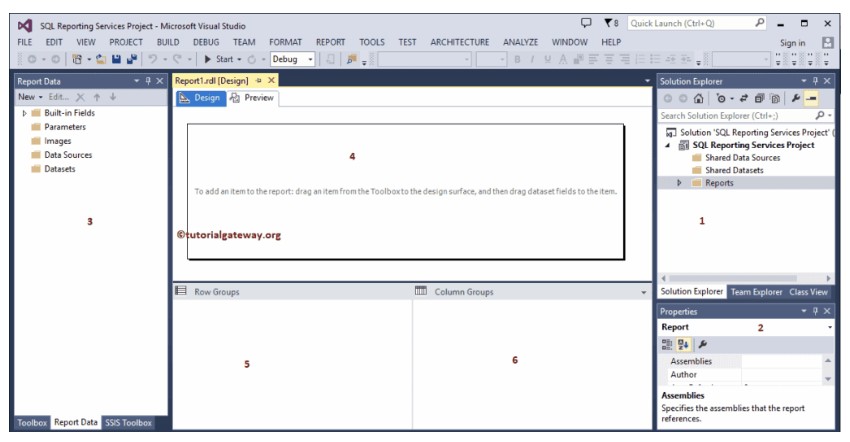The height and width of the screenshot is (442, 850).
Task: Click the New Project toolbar icon
Action: 77,59
